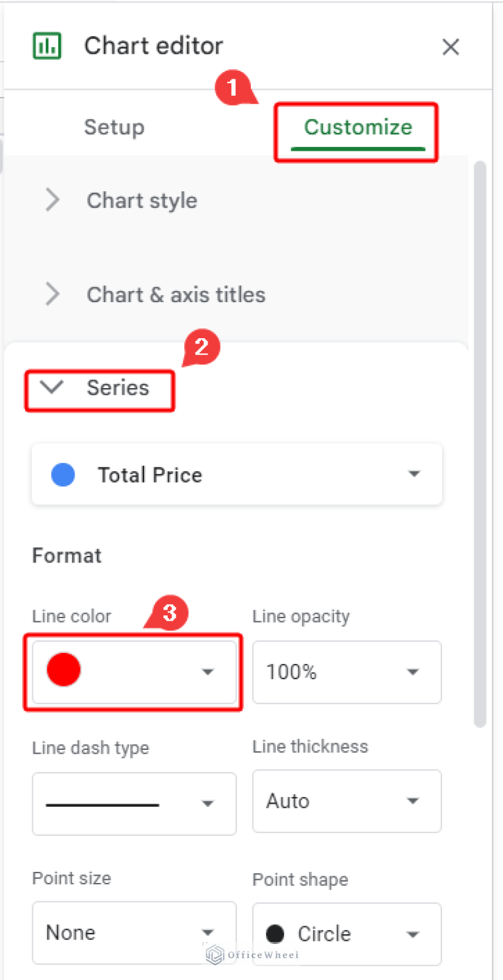Open the Line thickness Auto dropdown
The height and width of the screenshot is (980, 503).
coord(346,801)
